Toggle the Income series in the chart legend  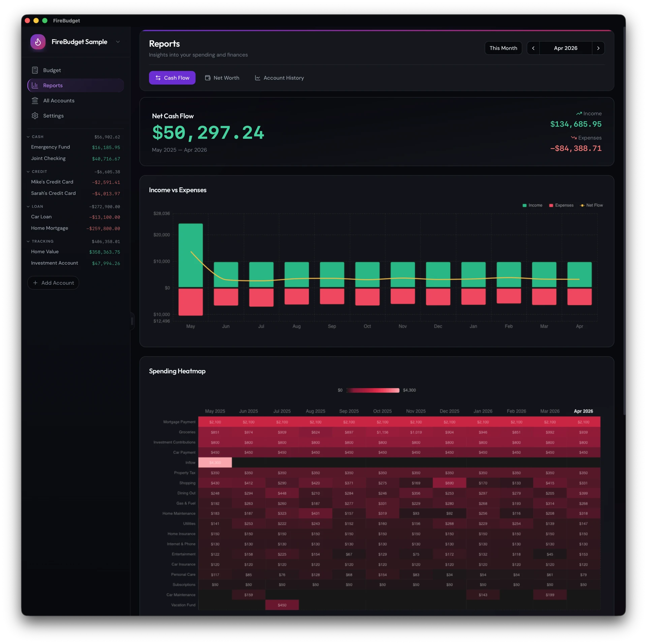[x=532, y=205]
